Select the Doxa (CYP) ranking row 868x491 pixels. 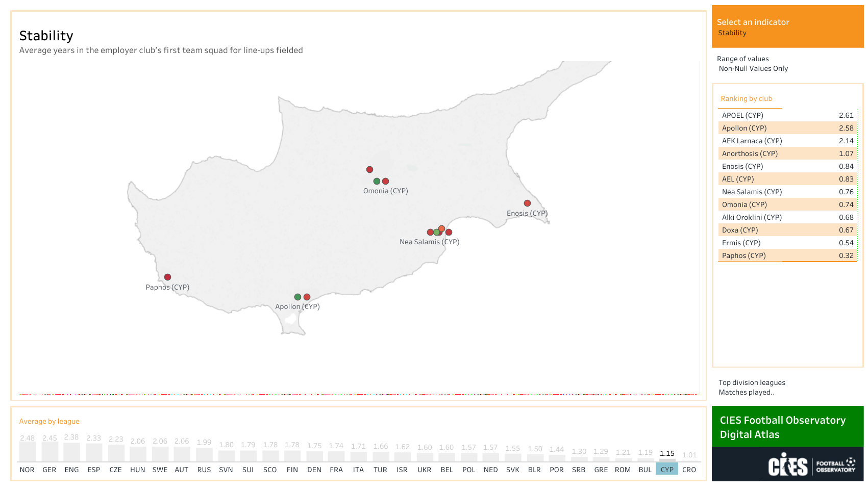click(x=787, y=230)
